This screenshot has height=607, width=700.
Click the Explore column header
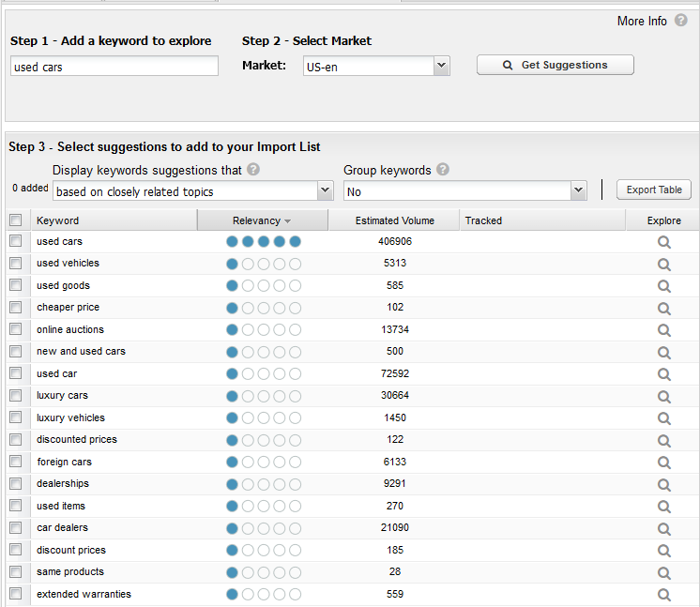pos(663,220)
